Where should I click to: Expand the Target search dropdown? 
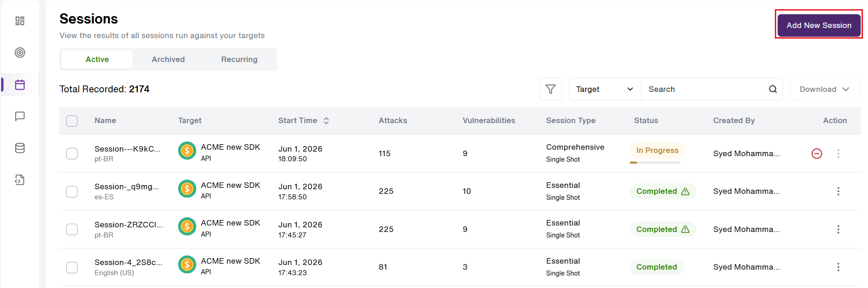605,89
